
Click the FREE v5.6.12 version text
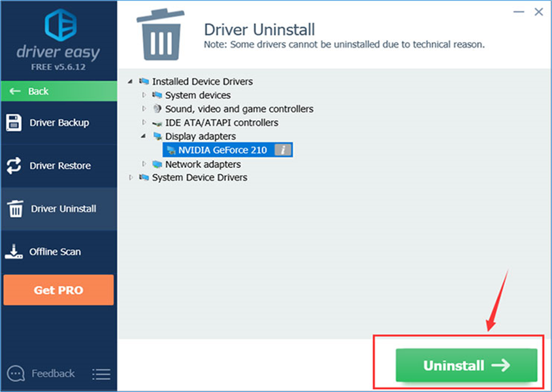point(58,67)
